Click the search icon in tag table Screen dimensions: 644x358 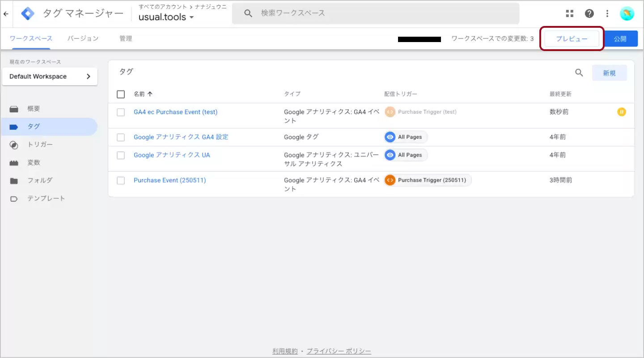(x=579, y=73)
